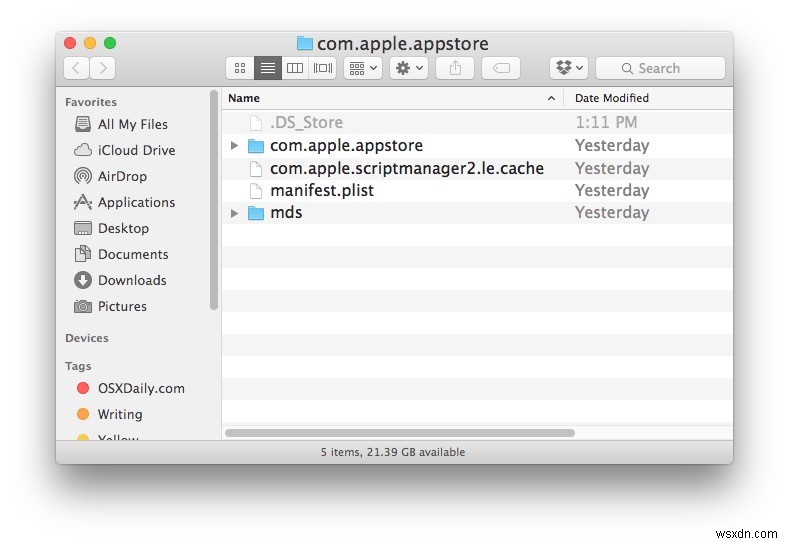Click the mds folder icon
This screenshot has height=544, width=789.
pos(256,213)
